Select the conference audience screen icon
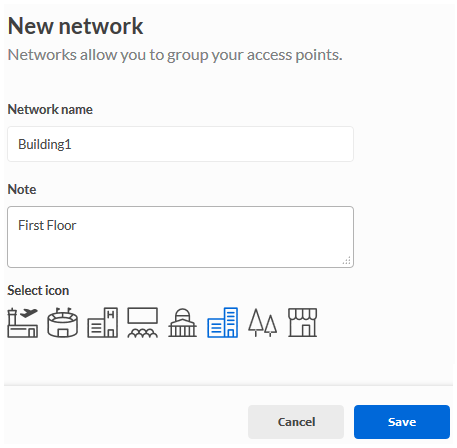457x448 pixels. [x=143, y=323]
